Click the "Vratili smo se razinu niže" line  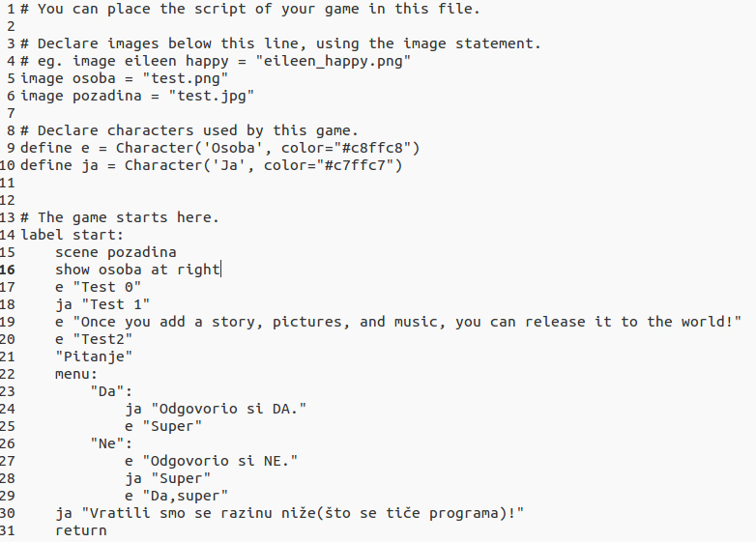point(290,513)
